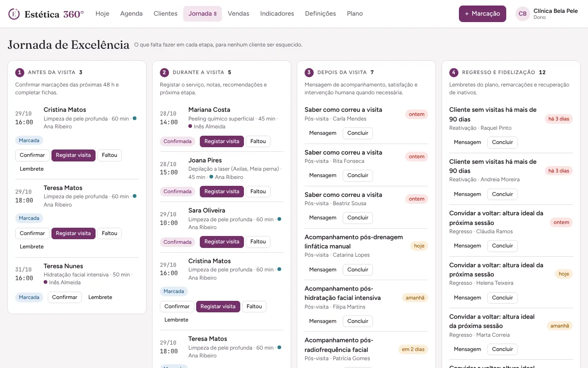Click Mensagem for Catarina Lopes
The image size is (588, 368).
click(322, 270)
